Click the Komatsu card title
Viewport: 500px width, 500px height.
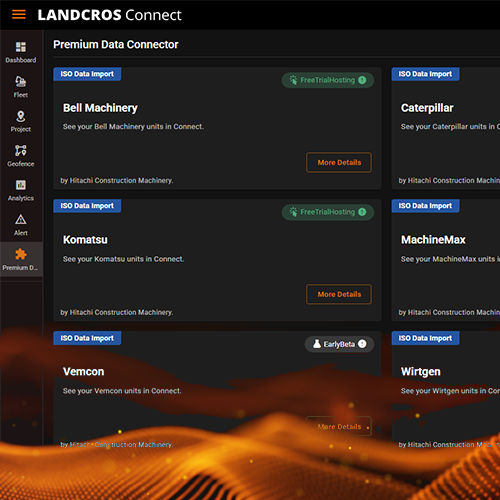coord(85,240)
